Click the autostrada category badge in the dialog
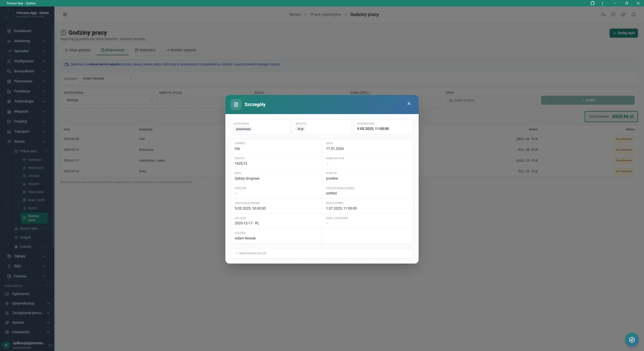This screenshot has width=644, height=351. click(243, 129)
